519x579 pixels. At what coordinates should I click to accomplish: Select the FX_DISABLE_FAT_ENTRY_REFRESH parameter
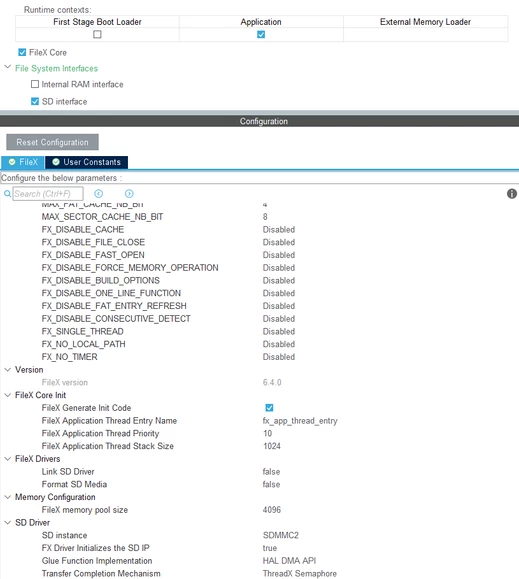(114, 306)
